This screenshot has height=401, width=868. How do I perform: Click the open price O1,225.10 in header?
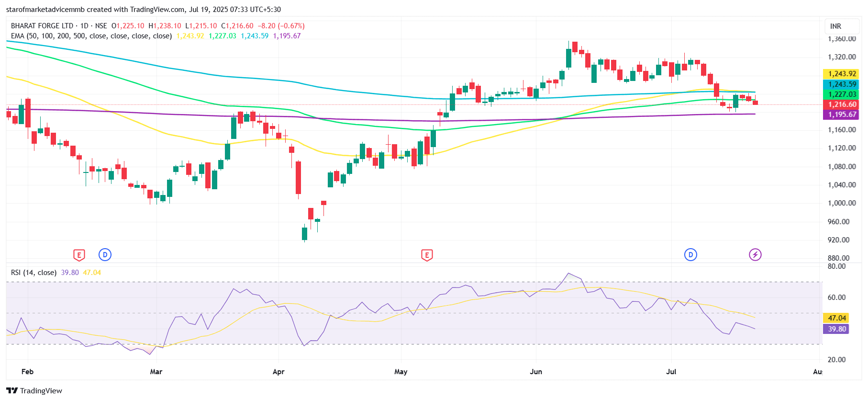(128, 26)
